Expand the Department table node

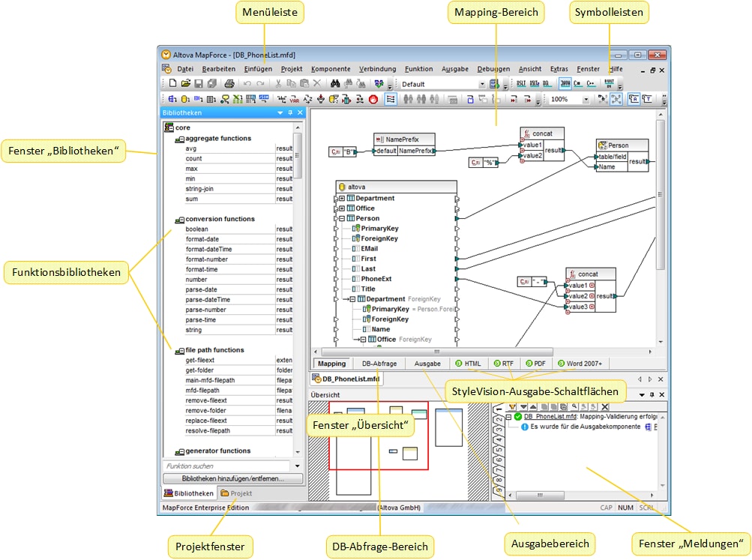coord(342,199)
